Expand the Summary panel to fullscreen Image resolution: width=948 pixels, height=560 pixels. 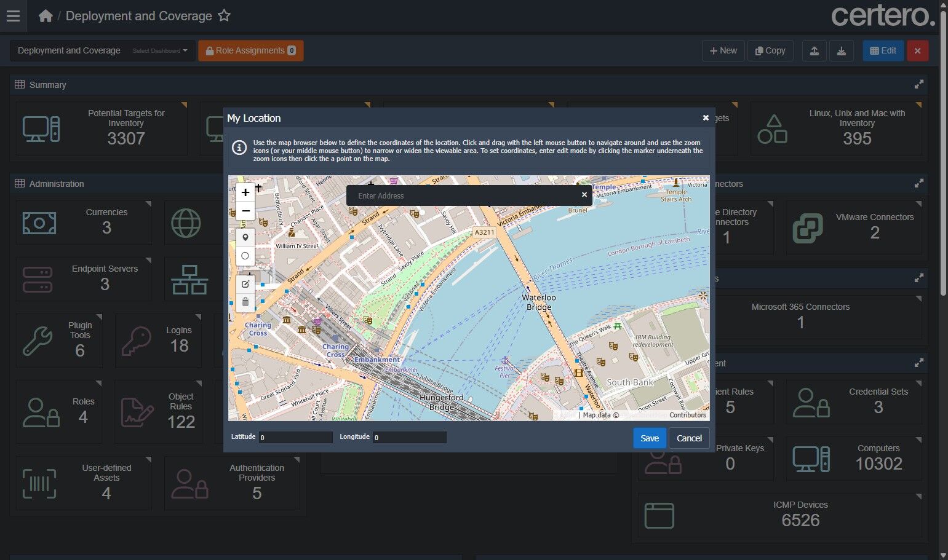click(x=918, y=84)
